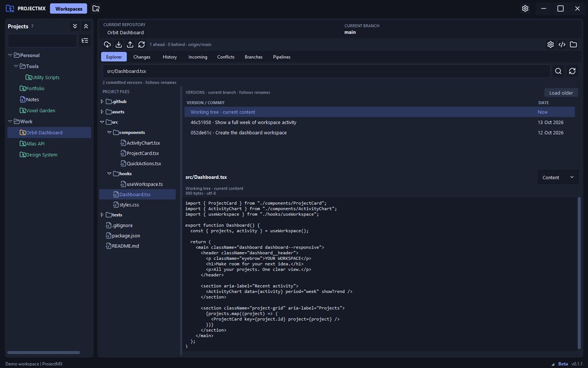The image size is (588, 368).
Task: Collapse the src folder
Action: coord(102,122)
